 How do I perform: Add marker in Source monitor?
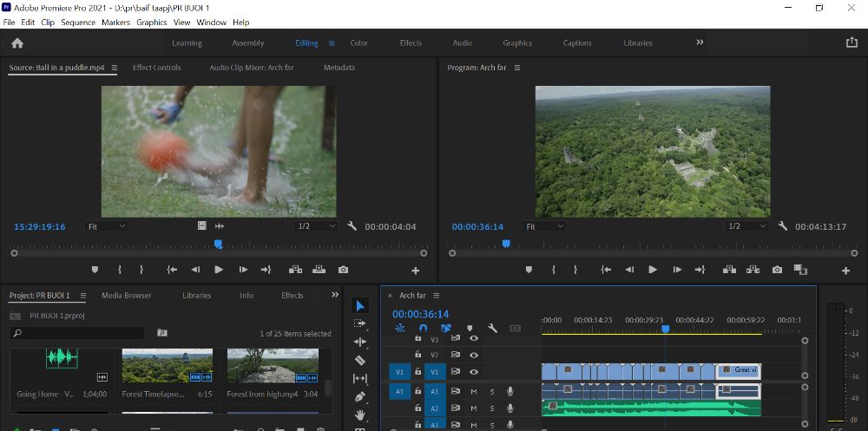click(x=95, y=270)
